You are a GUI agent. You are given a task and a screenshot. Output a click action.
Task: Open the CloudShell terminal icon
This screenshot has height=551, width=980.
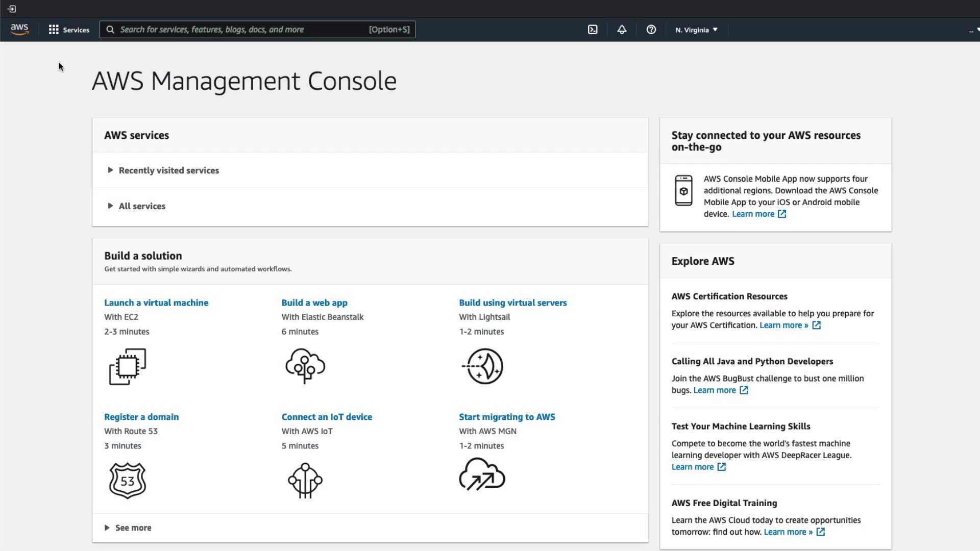coord(593,30)
